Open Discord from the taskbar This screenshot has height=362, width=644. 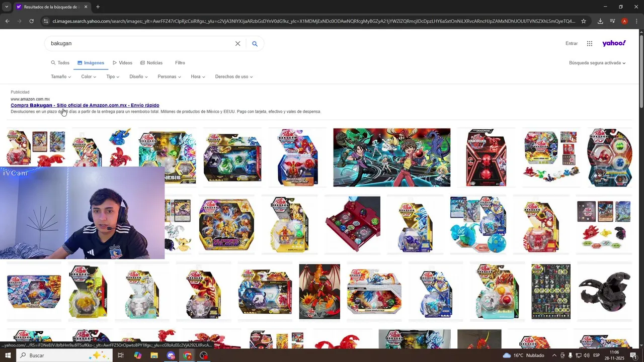171,355
